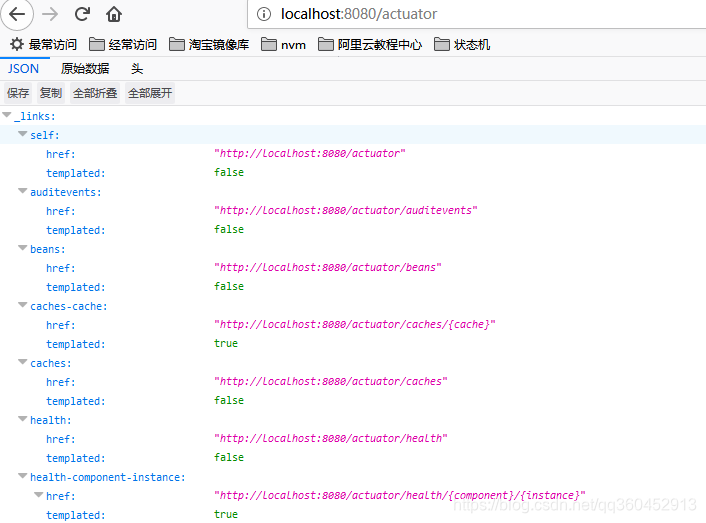Click the false value under self
The width and height of the screenshot is (706, 523).
(229, 172)
